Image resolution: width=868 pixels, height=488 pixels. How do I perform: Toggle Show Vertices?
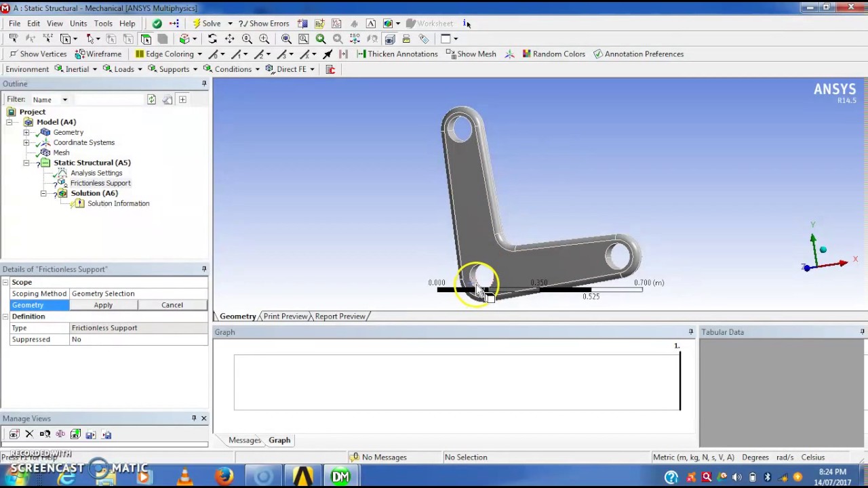click(x=38, y=54)
